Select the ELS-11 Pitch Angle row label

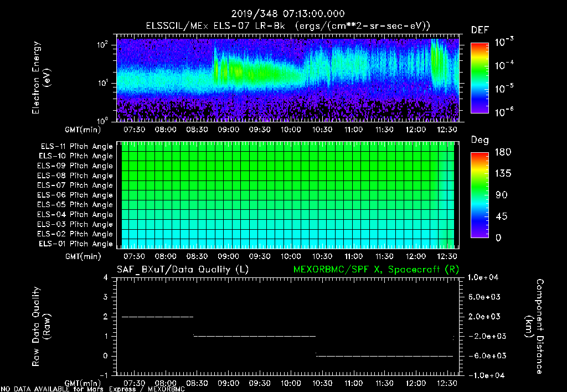(76, 147)
